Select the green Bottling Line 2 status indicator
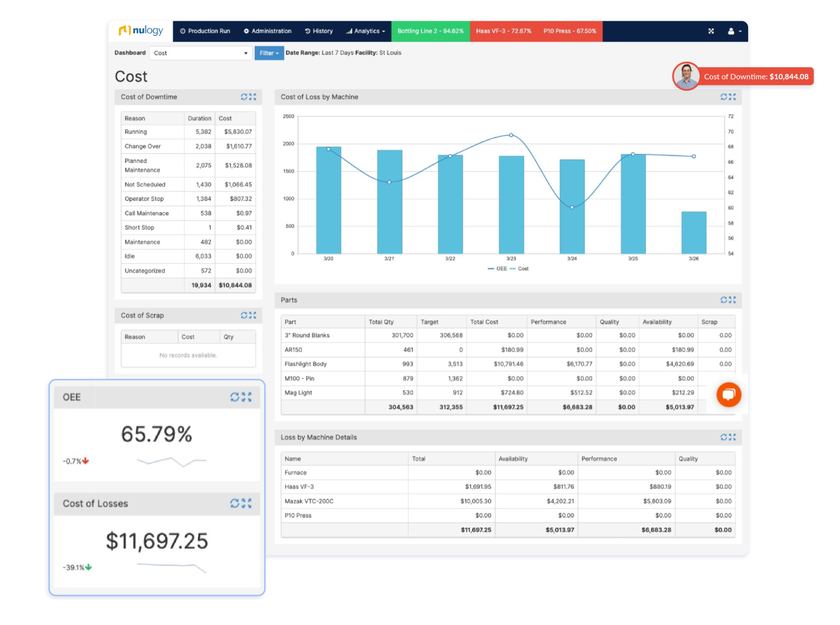The height and width of the screenshot is (625, 840). click(x=430, y=31)
